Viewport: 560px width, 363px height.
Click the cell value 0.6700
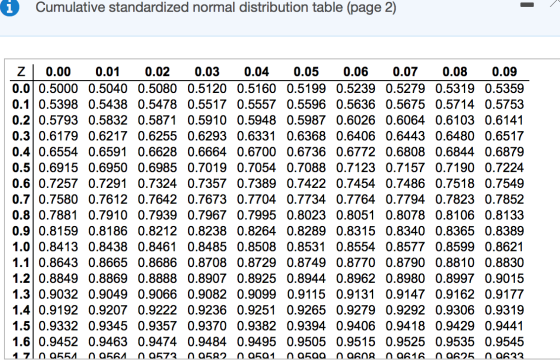click(x=256, y=152)
